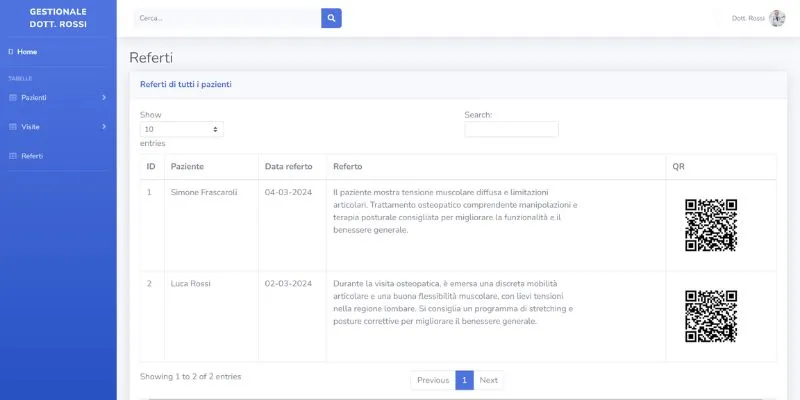Open QR code for Simone Frascaroli
The image size is (800, 400).
tap(710, 225)
